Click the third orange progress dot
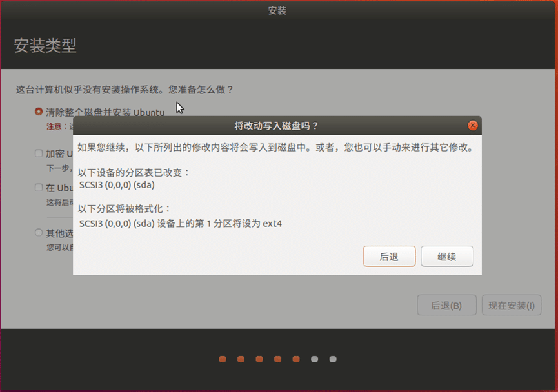Viewport: 558px width, 392px height. click(259, 359)
